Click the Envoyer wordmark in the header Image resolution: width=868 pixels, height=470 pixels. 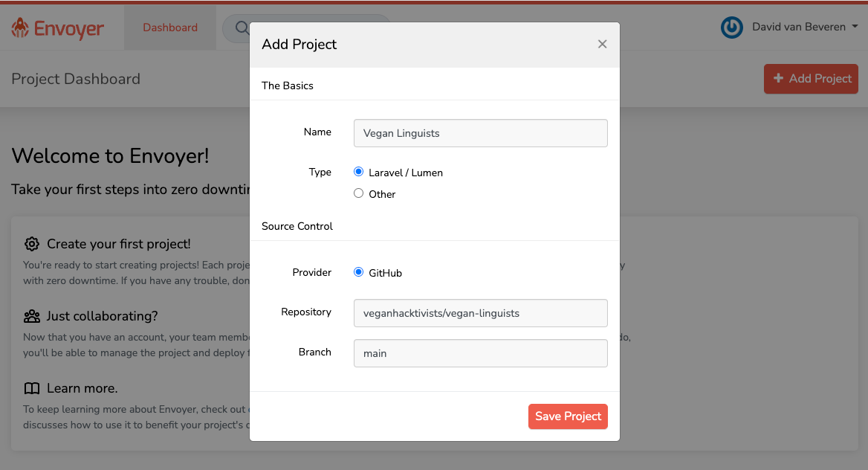68,29
